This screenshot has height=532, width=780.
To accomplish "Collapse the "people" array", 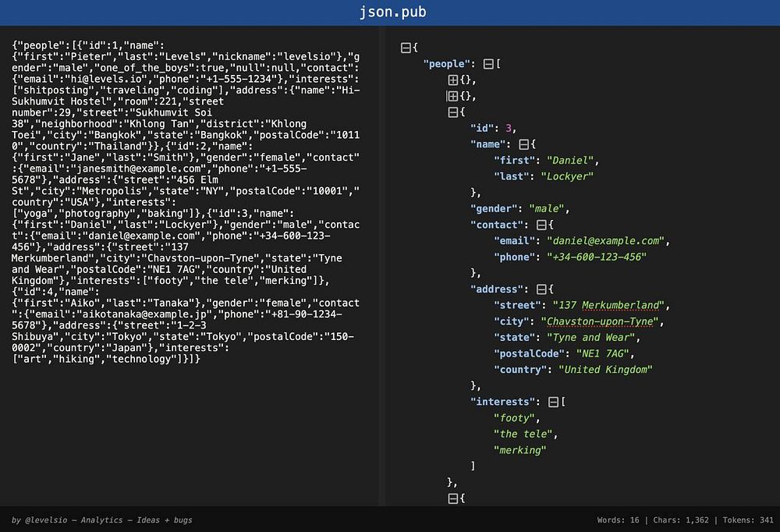I will pyautogui.click(x=488, y=64).
